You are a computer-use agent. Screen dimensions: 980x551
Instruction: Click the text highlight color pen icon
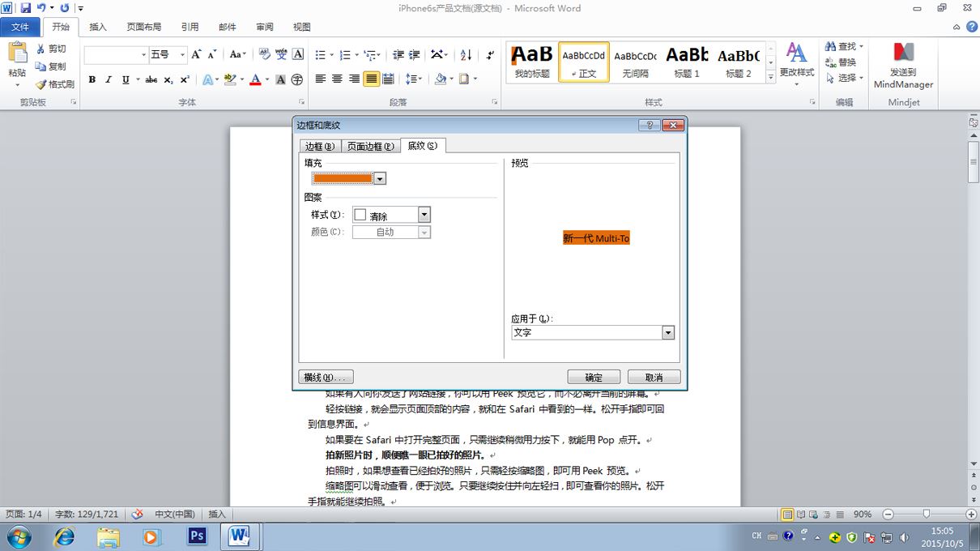coord(230,79)
